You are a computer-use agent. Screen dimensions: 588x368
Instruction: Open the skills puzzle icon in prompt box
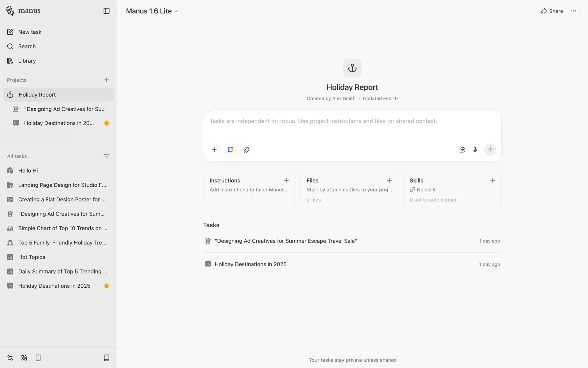[247, 150]
